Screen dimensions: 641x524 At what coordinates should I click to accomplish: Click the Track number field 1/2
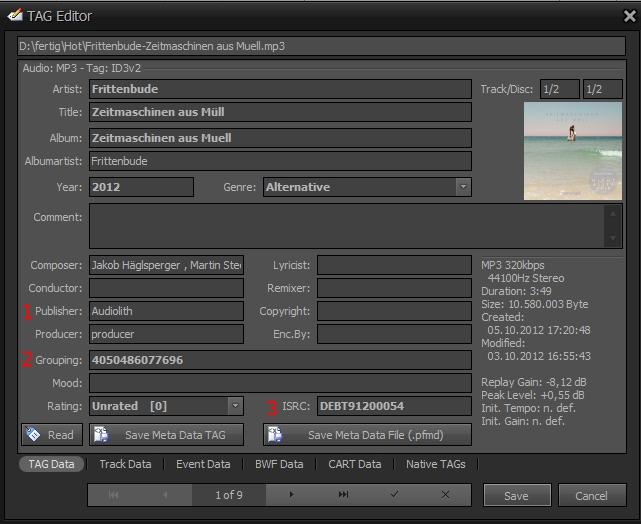(560, 89)
